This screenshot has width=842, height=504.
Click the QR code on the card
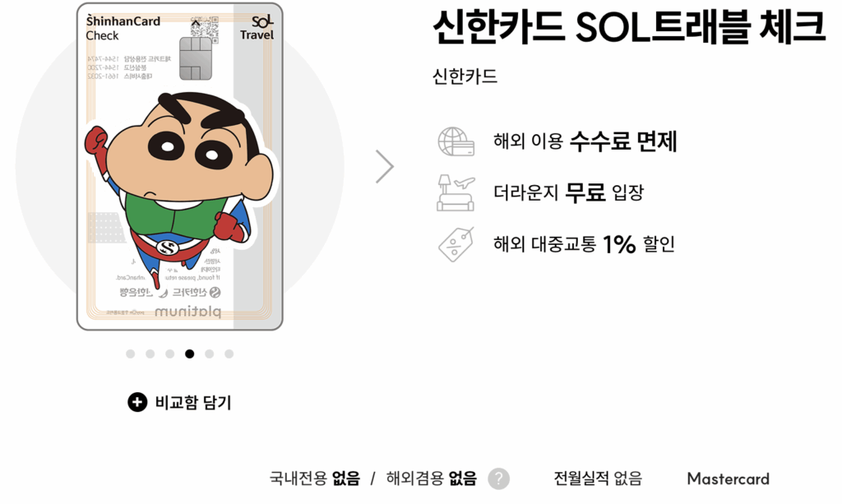[x=205, y=27]
